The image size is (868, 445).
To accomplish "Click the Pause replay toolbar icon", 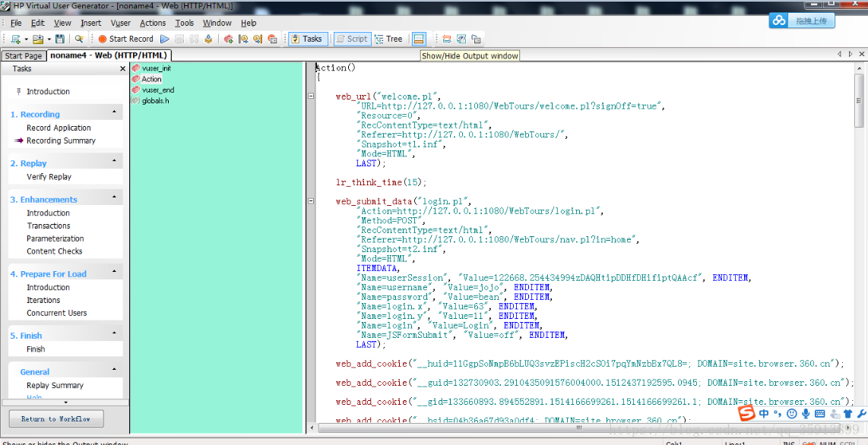I will pyautogui.click(x=195, y=39).
